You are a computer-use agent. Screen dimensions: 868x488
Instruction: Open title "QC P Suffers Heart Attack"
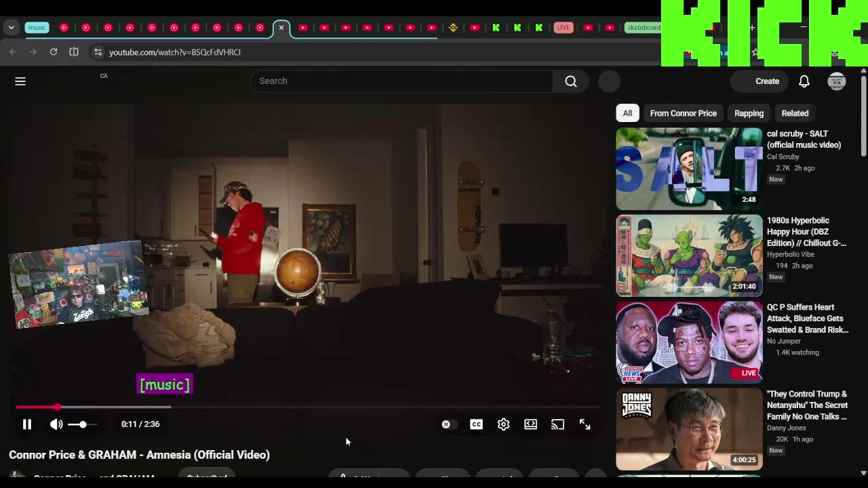(x=808, y=319)
